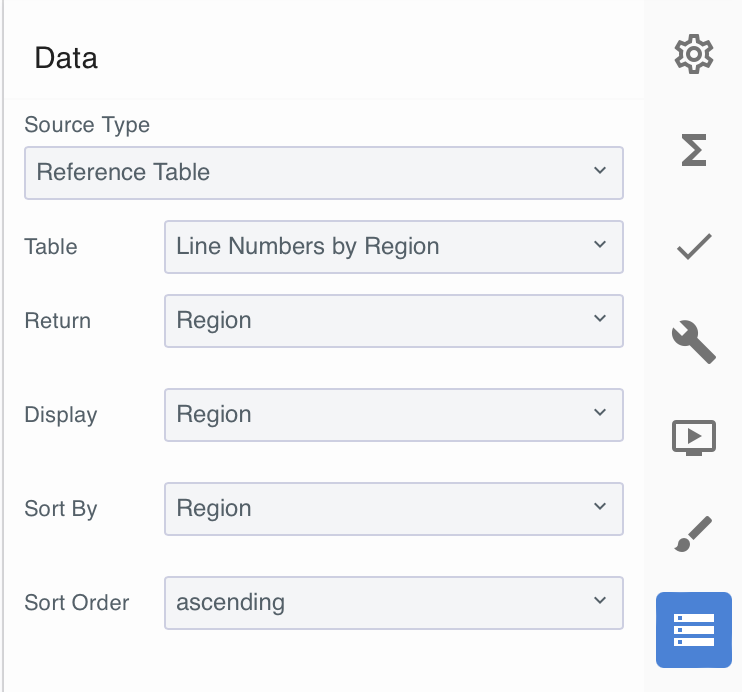742x692 pixels.
Task: Select the blue Data list icon
Action: tap(693, 630)
